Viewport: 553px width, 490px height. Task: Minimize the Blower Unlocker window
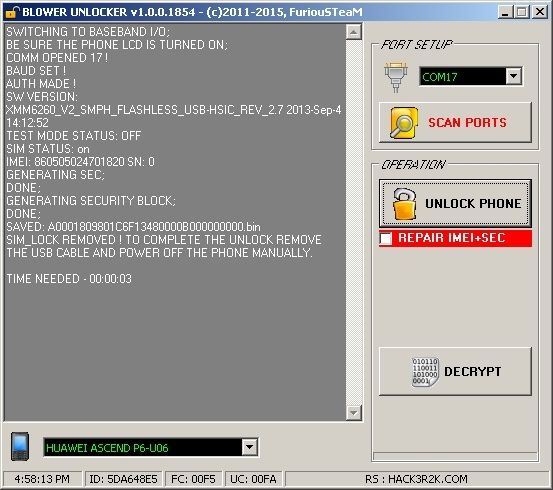point(506,12)
